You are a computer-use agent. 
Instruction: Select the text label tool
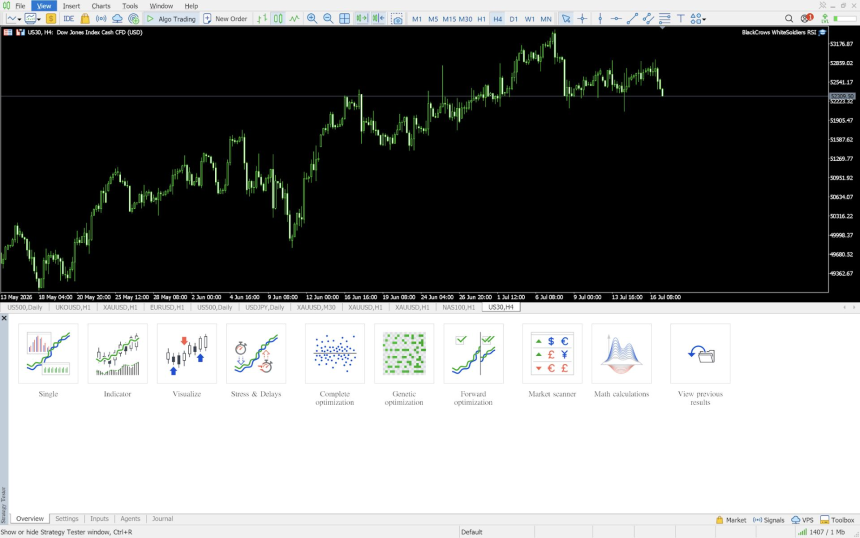(x=681, y=19)
